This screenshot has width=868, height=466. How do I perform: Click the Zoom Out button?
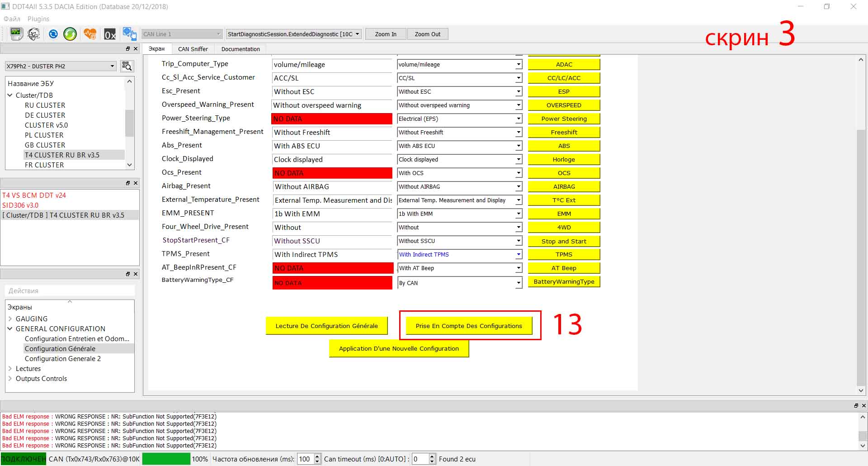tap(428, 34)
